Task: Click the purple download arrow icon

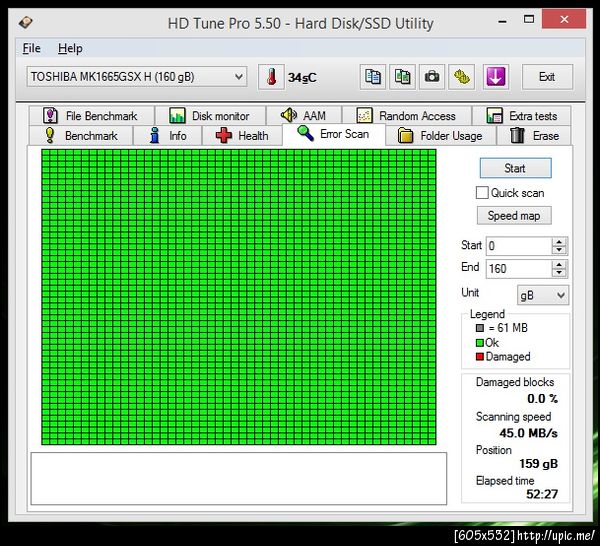Action: pyautogui.click(x=496, y=77)
